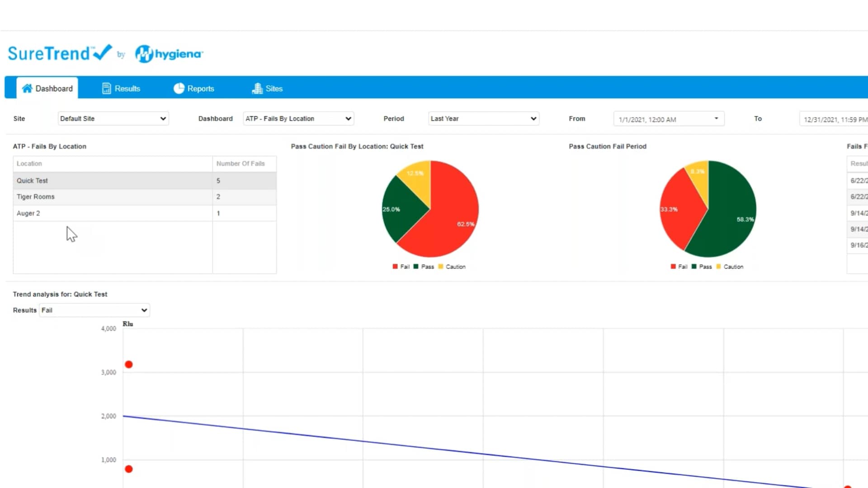Click the Results spreadsheet icon

[x=107, y=88]
